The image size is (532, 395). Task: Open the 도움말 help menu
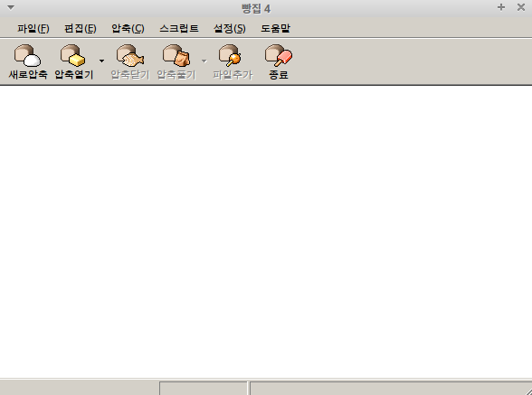pyautogui.click(x=275, y=29)
